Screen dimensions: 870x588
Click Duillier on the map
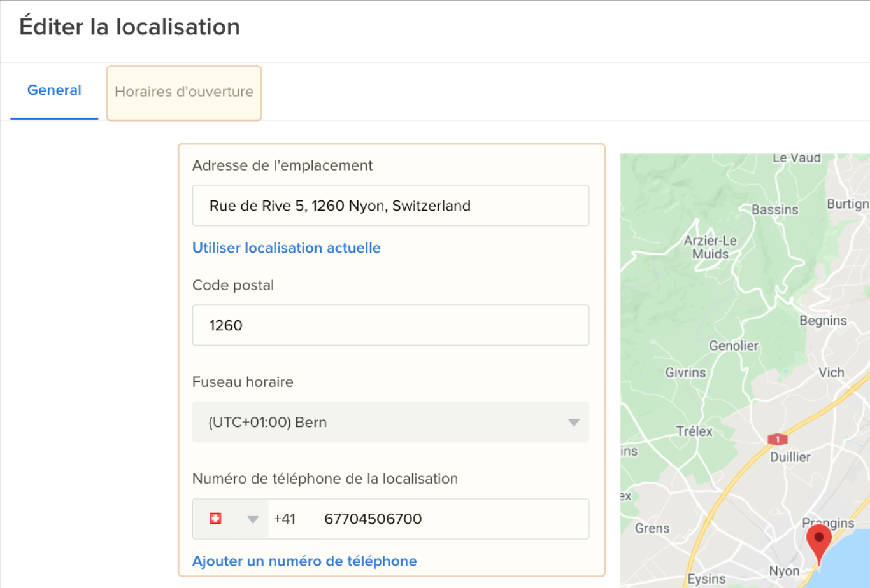[790, 457]
